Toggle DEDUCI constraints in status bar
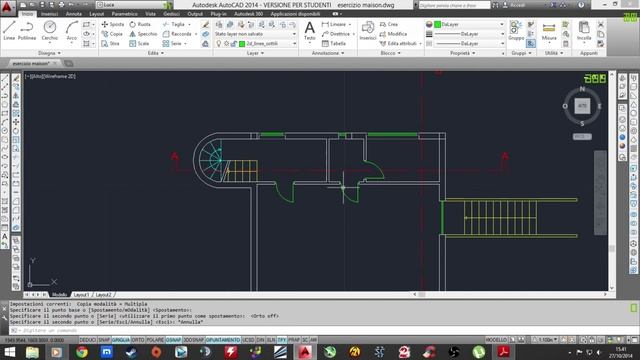The height and width of the screenshot is (360, 640). (87, 340)
